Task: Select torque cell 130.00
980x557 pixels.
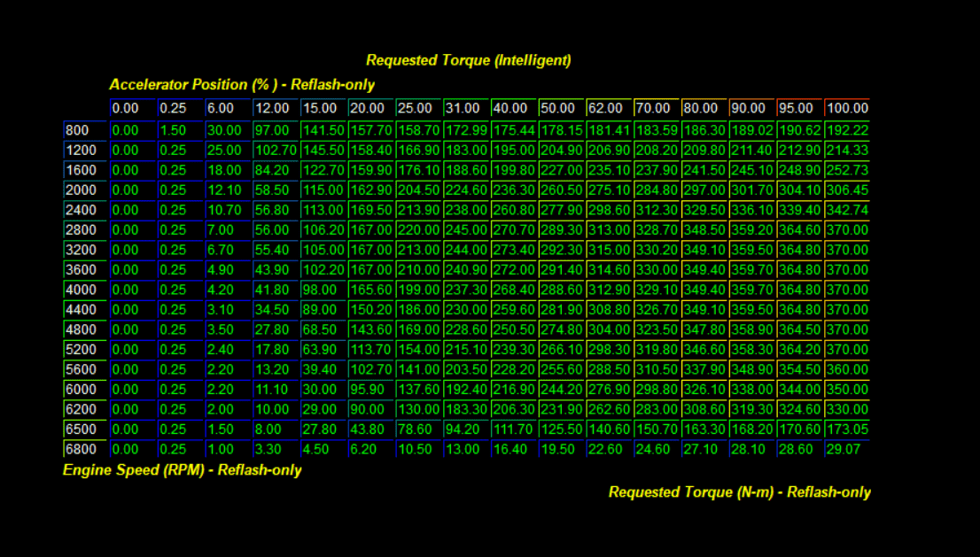Action: click(x=418, y=410)
